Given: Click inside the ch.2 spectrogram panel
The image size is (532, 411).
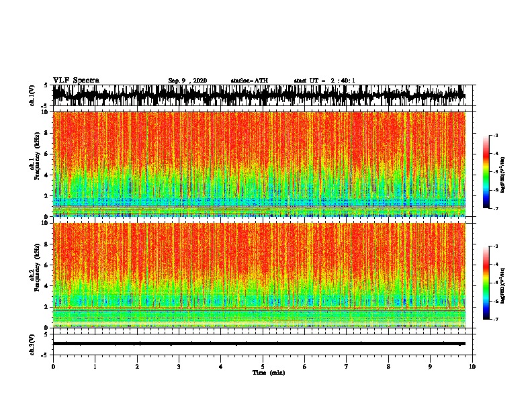Looking at the screenshot, I should tap(259, 275).
